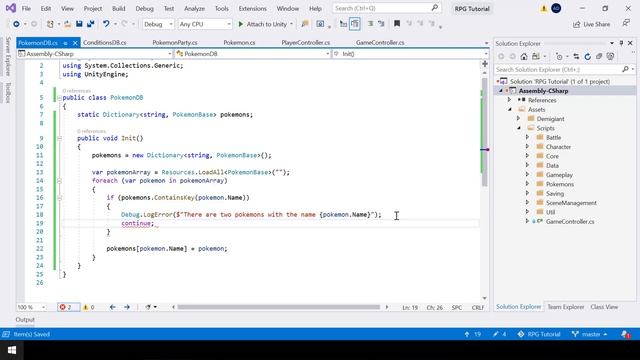This screenshot has width=640, height=360.
Task: Open the Any CPU platform dropdown
Action: click(x=205, y=24)
